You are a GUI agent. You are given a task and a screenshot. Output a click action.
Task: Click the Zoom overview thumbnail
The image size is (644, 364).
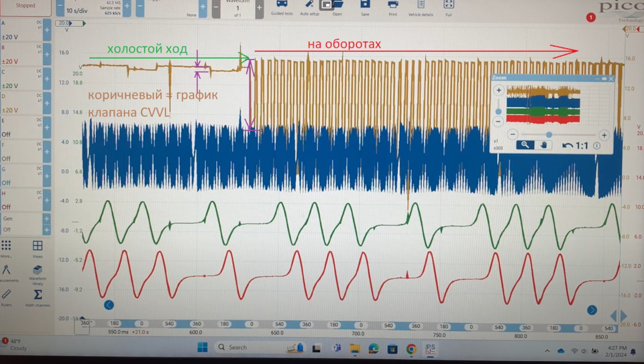point(543,105)
